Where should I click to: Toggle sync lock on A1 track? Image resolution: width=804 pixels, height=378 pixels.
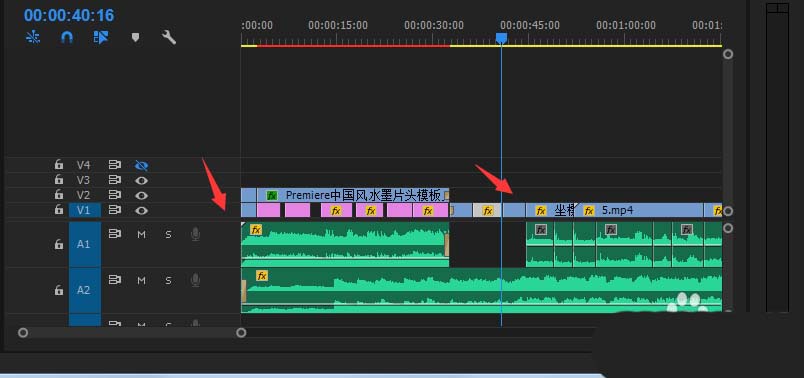click(x=115, y=234)
